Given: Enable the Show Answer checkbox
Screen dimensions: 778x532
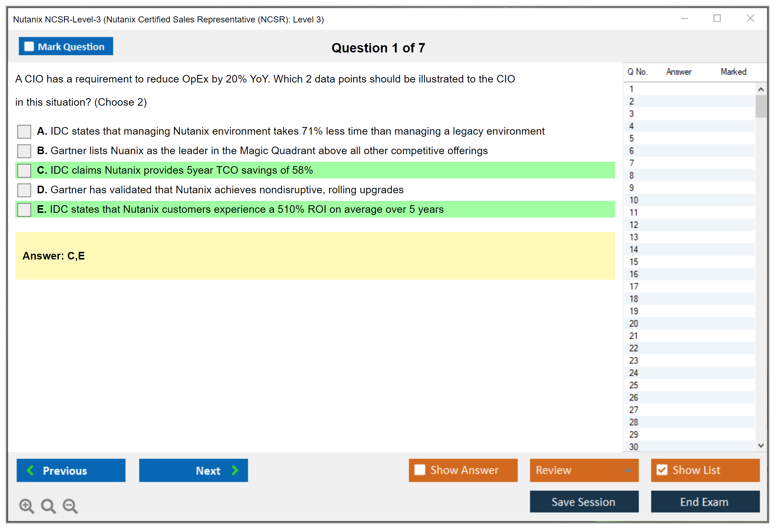Looking at the screenshot, I should tap(420, 470).
